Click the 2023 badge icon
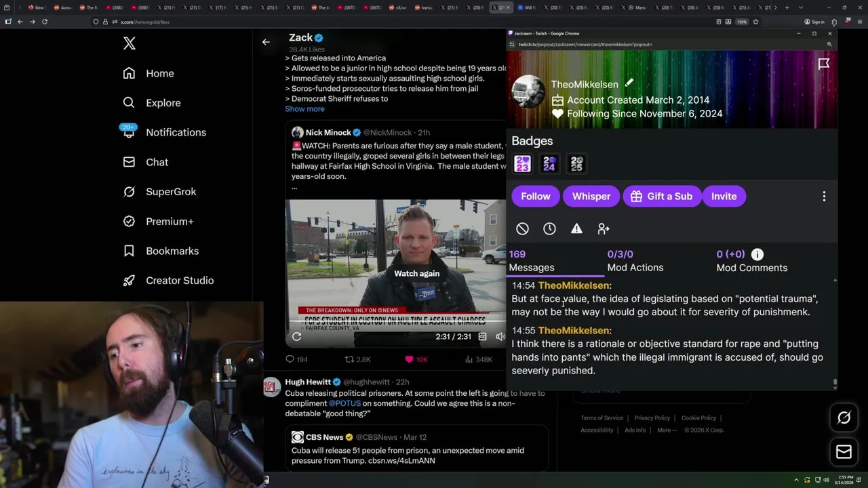Viewport: 868px width, 488px height. click(x=522, y=163)
